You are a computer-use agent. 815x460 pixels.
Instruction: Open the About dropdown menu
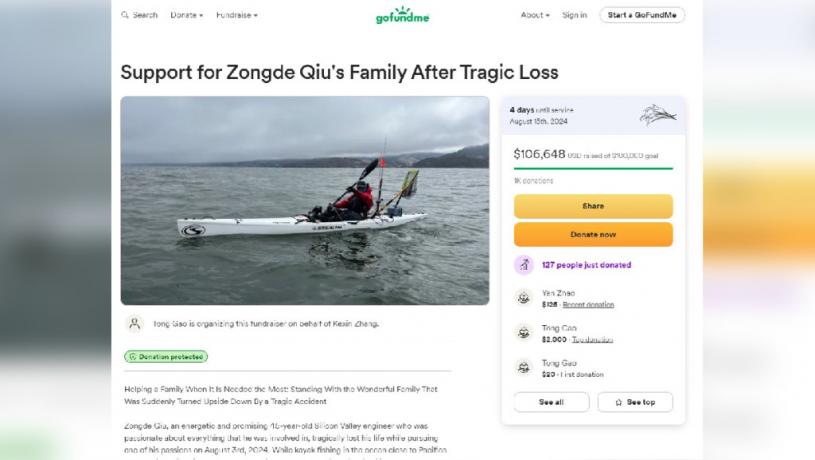(535, 15)
